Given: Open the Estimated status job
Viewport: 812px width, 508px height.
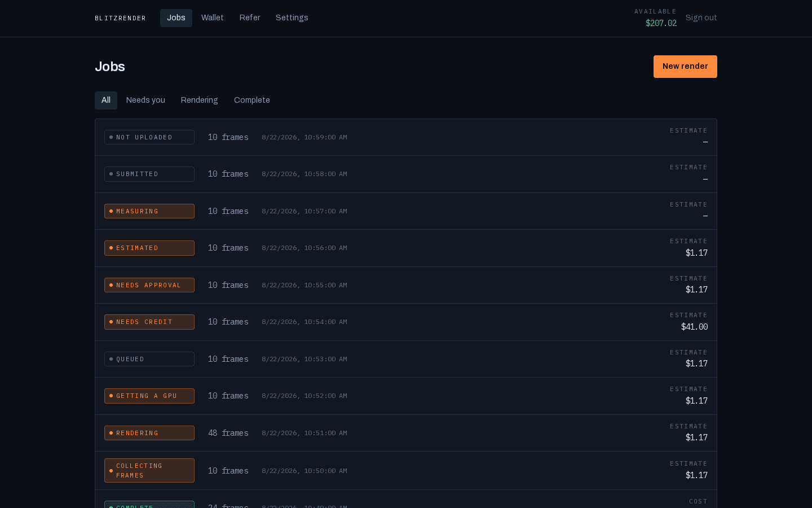Looking at the screenshot, I should coord(406,248).
